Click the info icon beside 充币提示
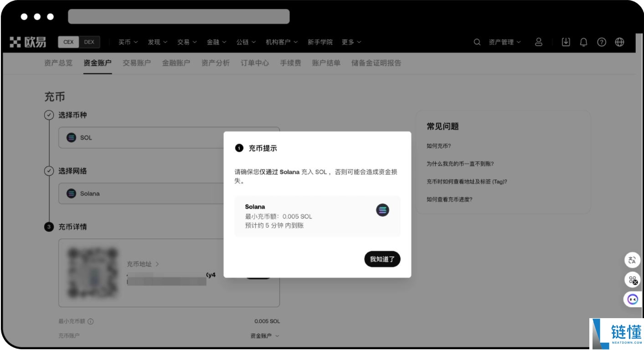 [x=239, y=148]
